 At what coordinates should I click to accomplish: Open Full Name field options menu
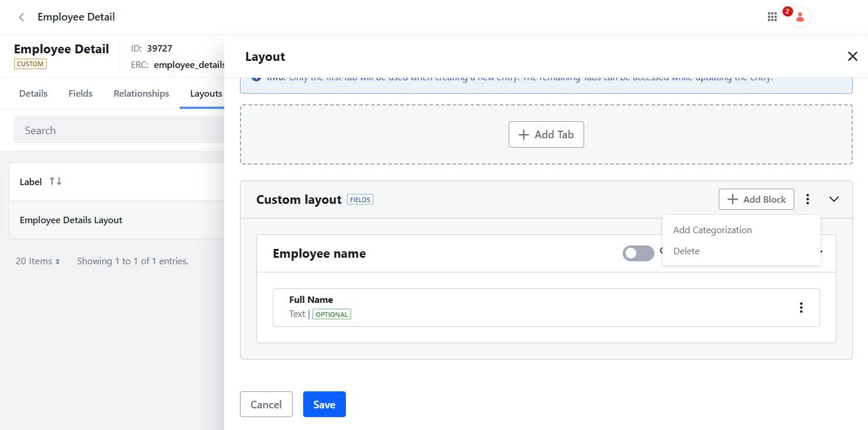point(801,308)
